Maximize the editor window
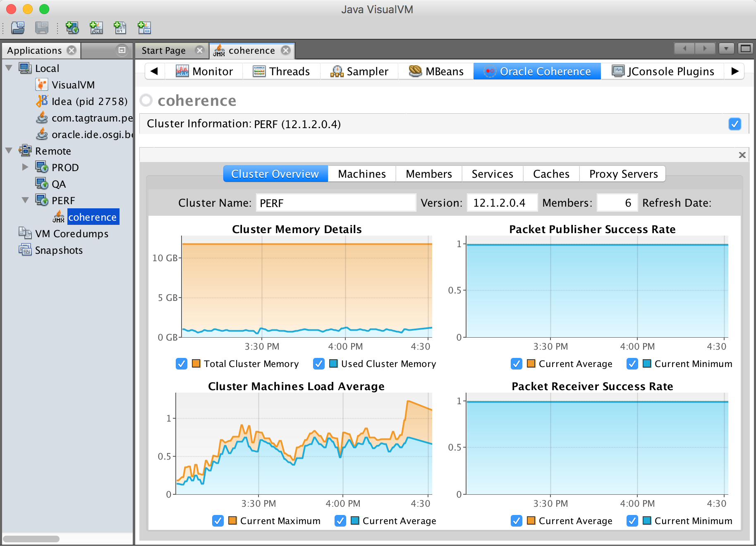 click(x=745, y=49)
